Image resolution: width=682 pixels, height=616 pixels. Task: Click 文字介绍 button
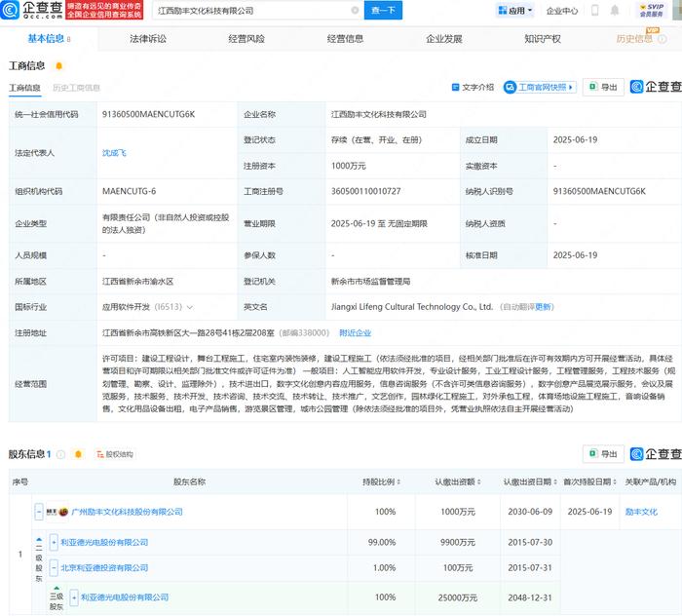(474, 88)
